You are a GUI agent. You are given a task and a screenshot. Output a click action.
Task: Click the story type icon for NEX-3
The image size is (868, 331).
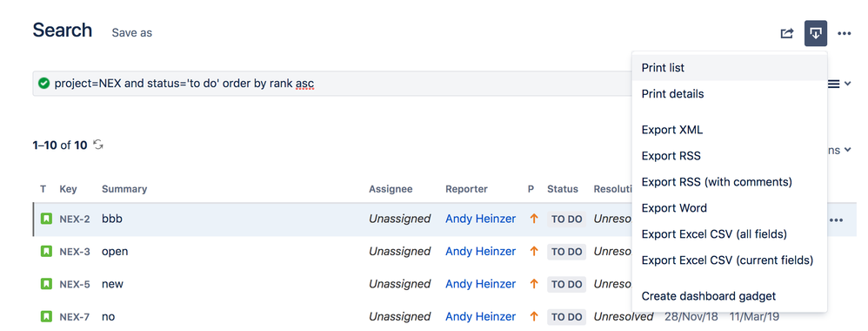[x=46, y=251]
